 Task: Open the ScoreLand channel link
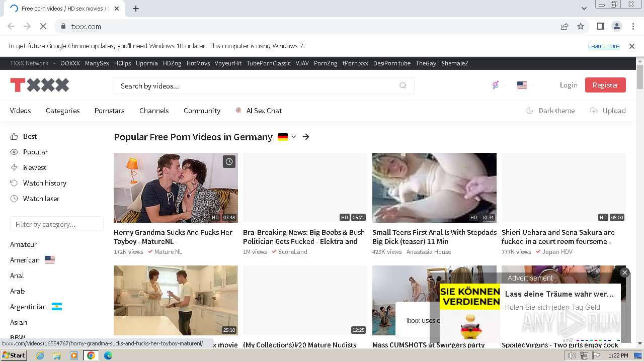click(292, 252)
